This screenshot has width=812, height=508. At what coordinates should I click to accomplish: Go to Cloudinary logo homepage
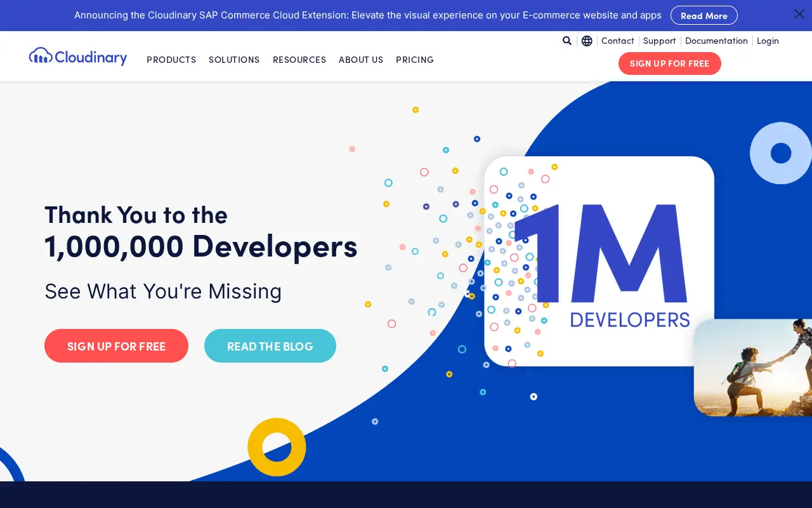(x=78, y=57)
